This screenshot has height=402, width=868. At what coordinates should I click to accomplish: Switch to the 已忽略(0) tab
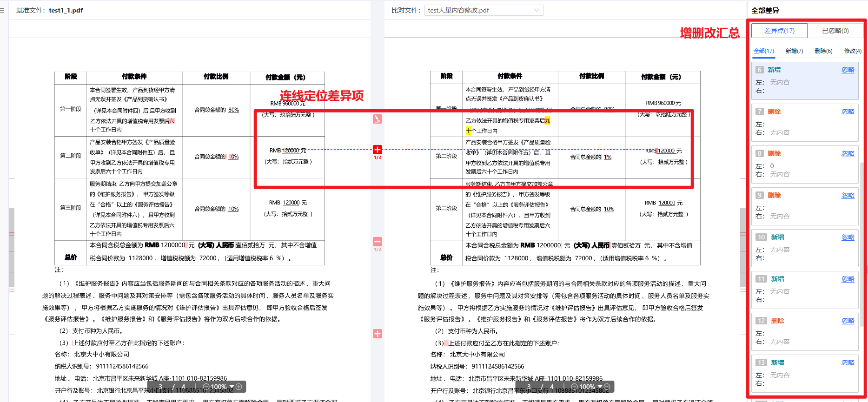point(835,31)
